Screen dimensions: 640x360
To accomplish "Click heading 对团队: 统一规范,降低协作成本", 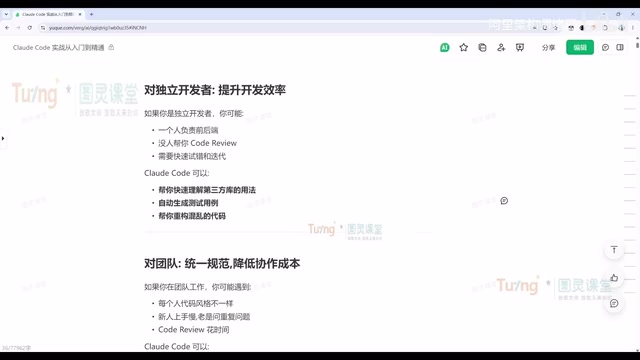I will pyautogui.click(x=222, y=264).
